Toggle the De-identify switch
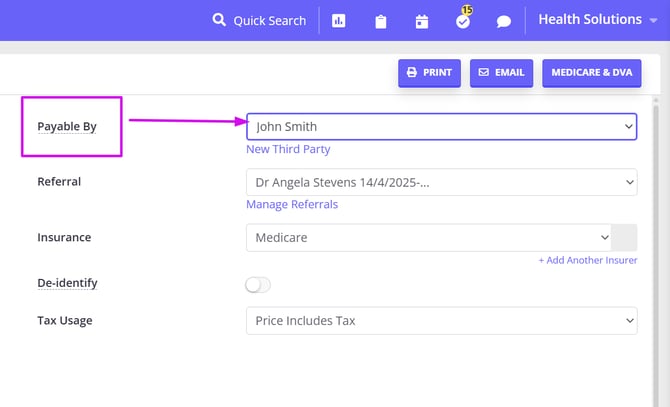670x407 pixels. 258,285
